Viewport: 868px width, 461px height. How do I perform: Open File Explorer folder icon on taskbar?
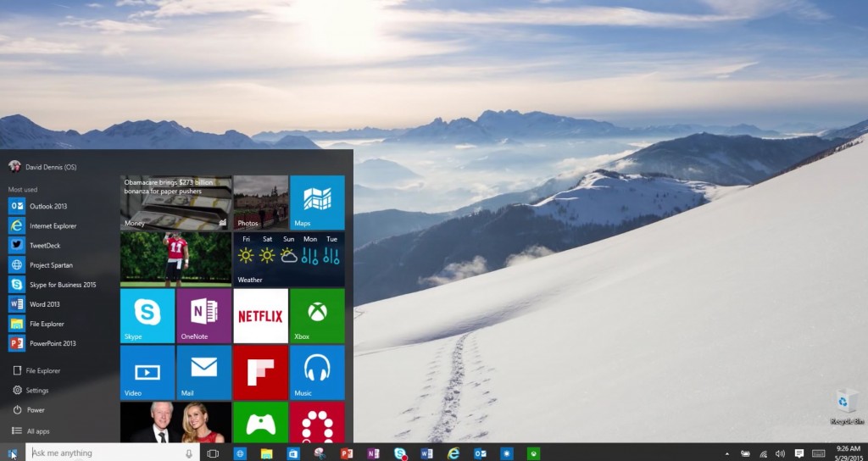point(266,453)
